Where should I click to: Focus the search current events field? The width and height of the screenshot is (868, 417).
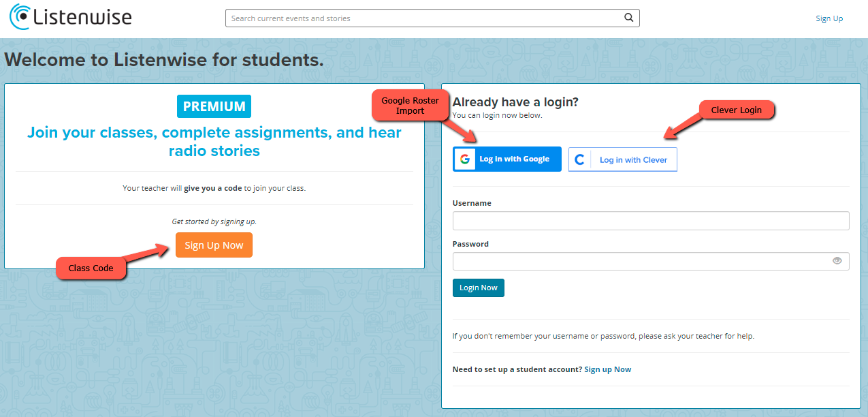[x=432, y=18]
